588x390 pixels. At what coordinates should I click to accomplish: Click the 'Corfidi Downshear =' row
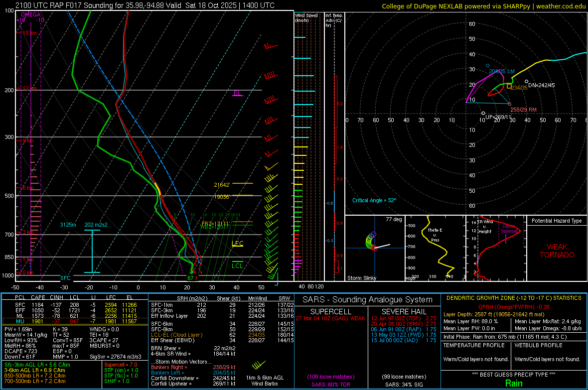193,378
